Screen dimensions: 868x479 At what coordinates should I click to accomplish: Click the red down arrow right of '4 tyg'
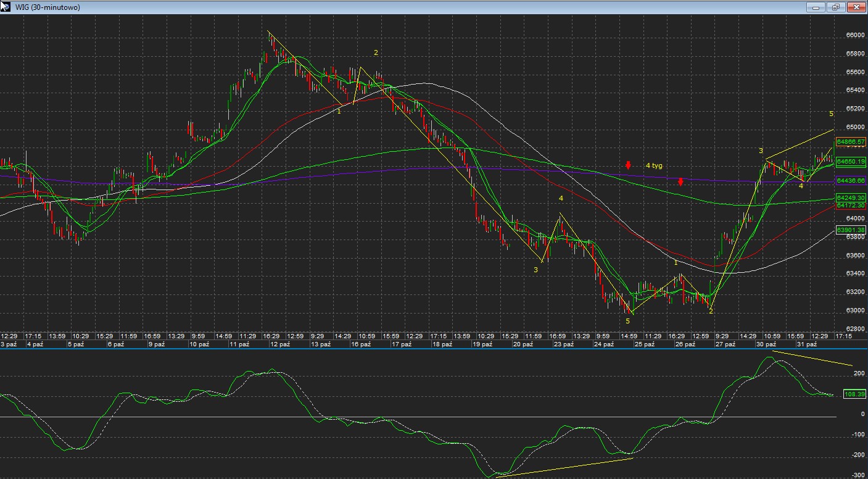680,181
